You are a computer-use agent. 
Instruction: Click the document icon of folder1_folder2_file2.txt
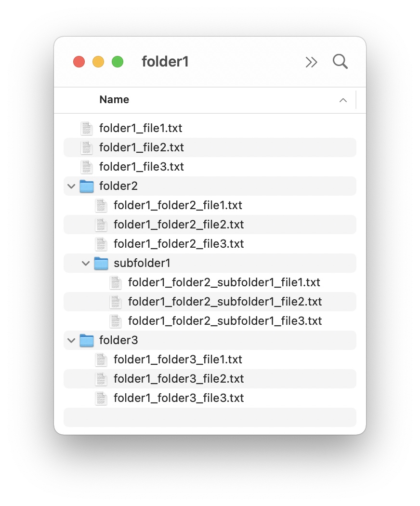tap(101, 225)
